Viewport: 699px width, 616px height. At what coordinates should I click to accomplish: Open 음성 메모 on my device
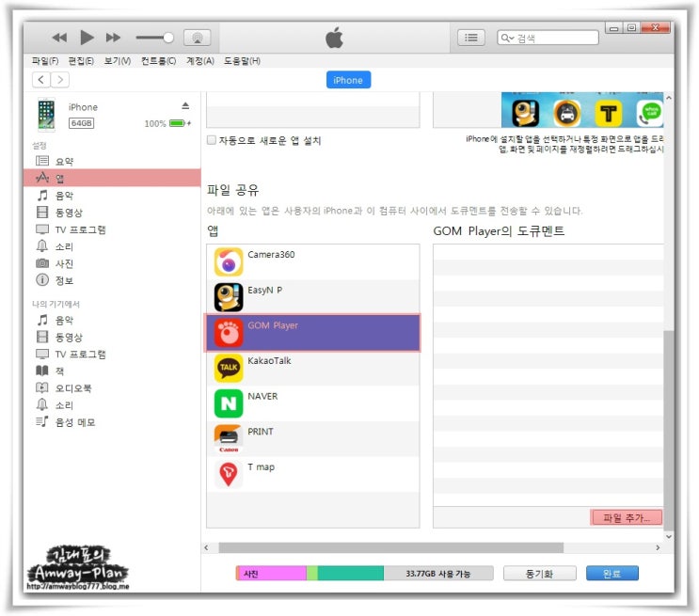tap(111, 421)
